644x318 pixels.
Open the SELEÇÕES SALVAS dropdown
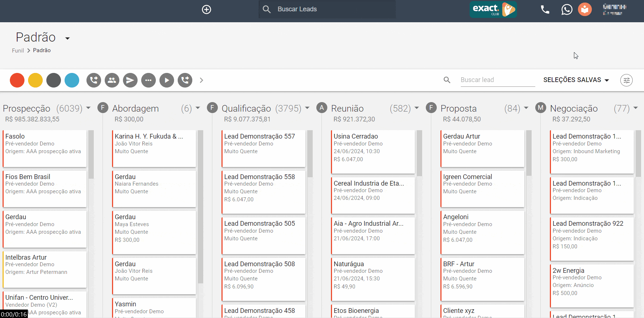576,80
